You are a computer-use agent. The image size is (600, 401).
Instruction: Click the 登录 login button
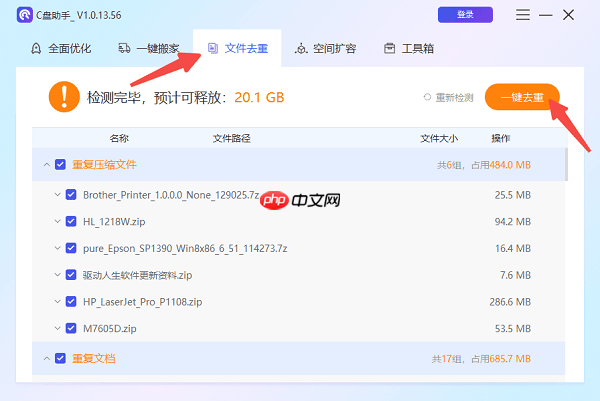[465, 15]
